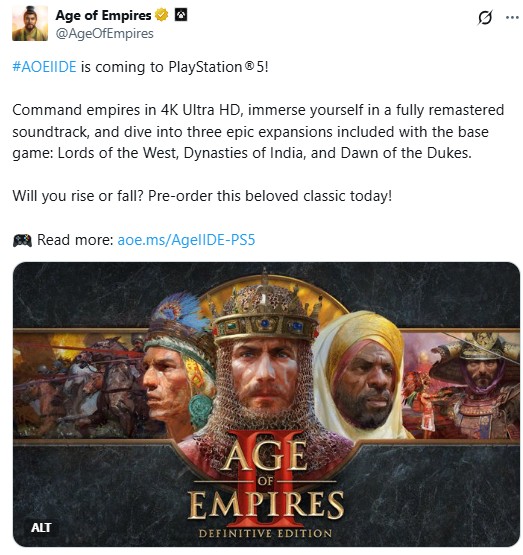Click the gold verified badge
Screen dimensions: 523x555
pyautogui.click(x=162, y=15)
